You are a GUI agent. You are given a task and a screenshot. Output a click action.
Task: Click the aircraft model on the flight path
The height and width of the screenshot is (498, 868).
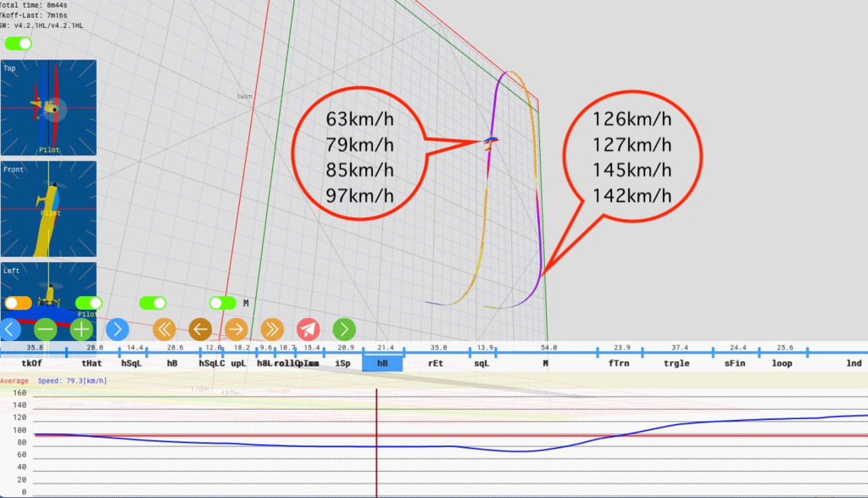(x=490, y=143)
